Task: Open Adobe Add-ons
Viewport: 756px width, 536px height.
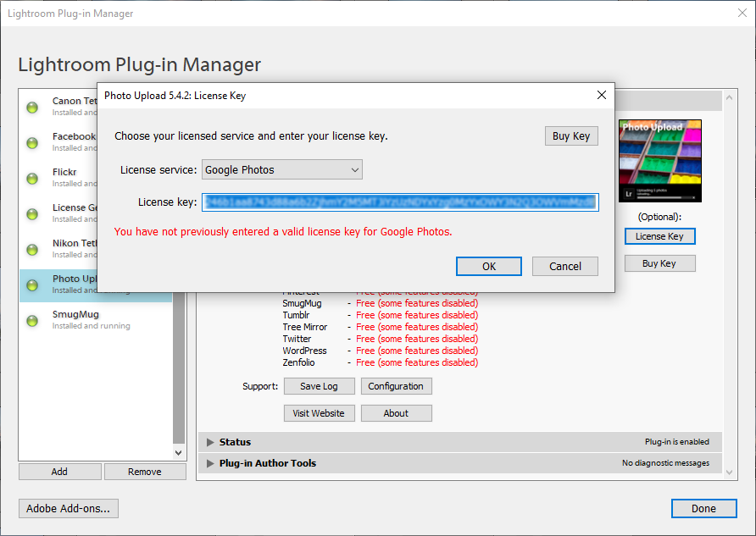Action: (x=69, y=509)
